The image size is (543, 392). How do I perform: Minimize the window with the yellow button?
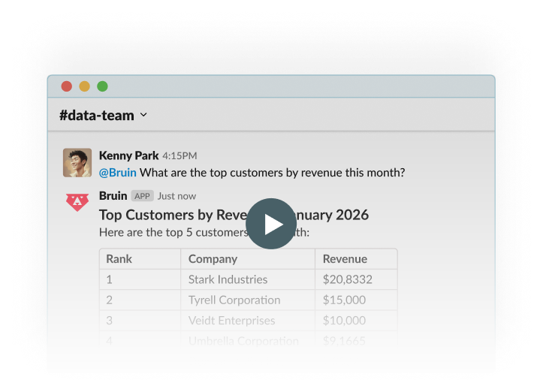pyautogui.click(x=85, y=86)
